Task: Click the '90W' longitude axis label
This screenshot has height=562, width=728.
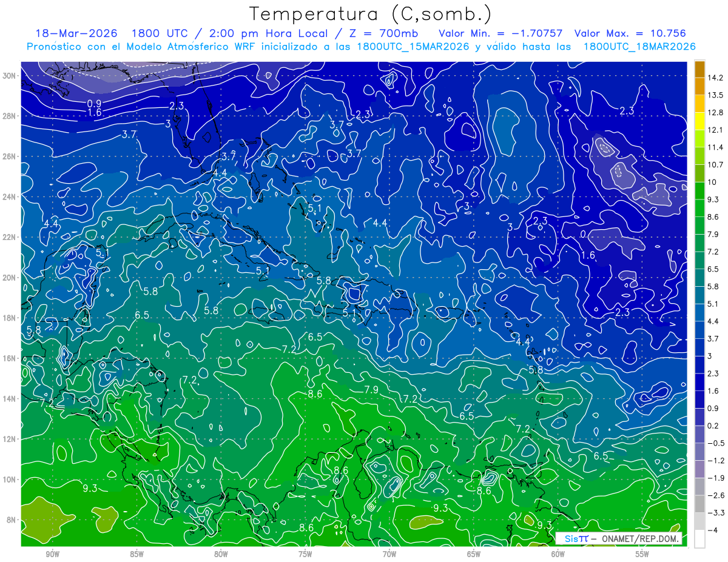Action: point(52,554)
